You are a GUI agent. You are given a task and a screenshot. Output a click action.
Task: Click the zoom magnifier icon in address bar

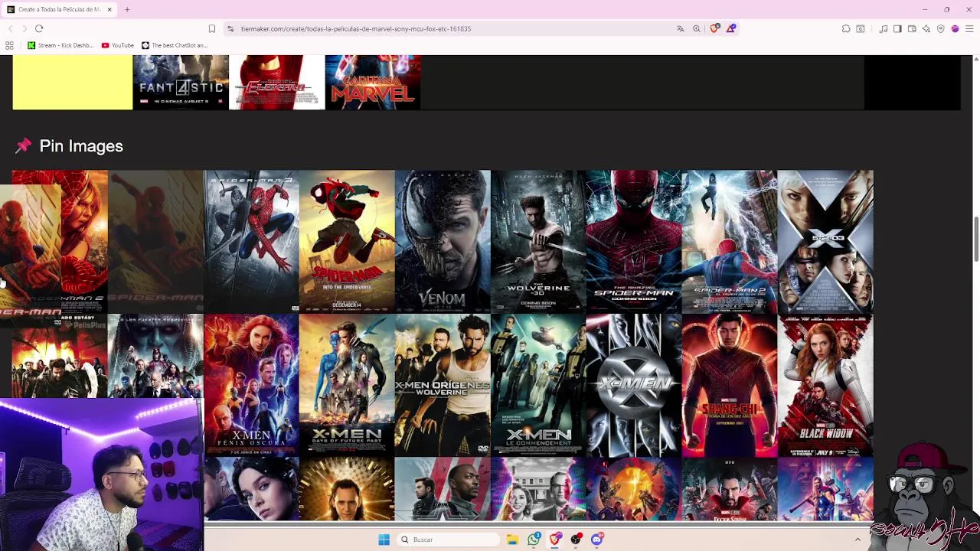click(697, 28)
